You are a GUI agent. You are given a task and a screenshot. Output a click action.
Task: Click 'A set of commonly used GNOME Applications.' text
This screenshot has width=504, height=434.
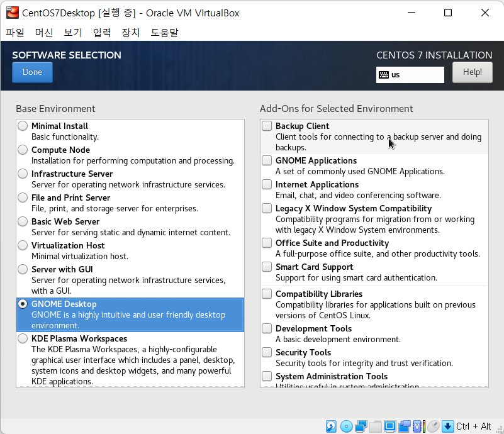pyautogui.click(x=360, y=171)
